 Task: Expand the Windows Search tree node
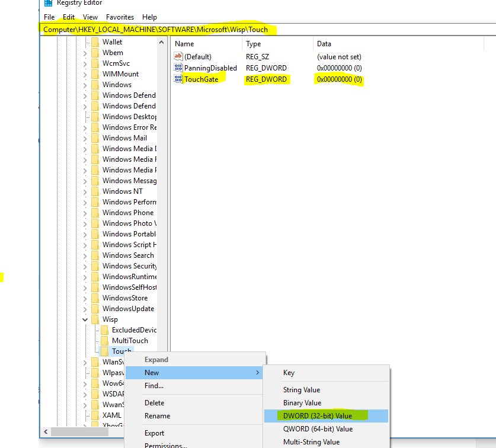tap(85, 255)
